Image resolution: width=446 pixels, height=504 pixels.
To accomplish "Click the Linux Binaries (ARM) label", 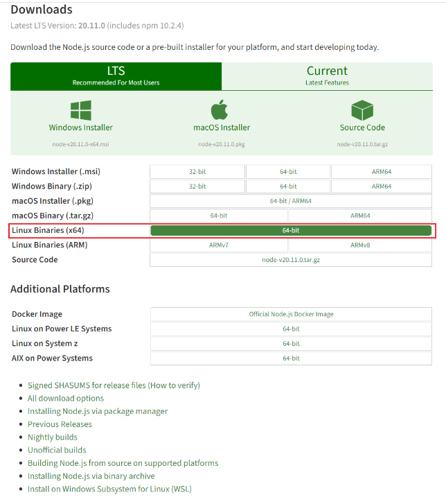I will point(49,245).
